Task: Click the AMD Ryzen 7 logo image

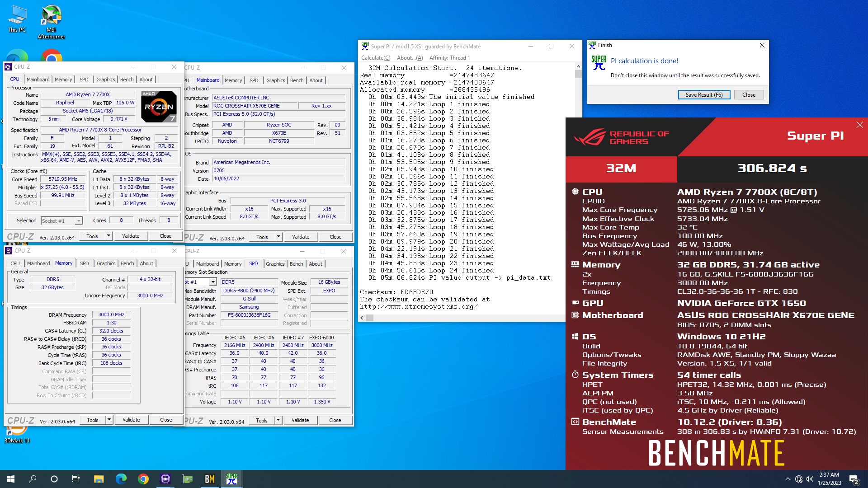Action: click(x=159, y=106)
